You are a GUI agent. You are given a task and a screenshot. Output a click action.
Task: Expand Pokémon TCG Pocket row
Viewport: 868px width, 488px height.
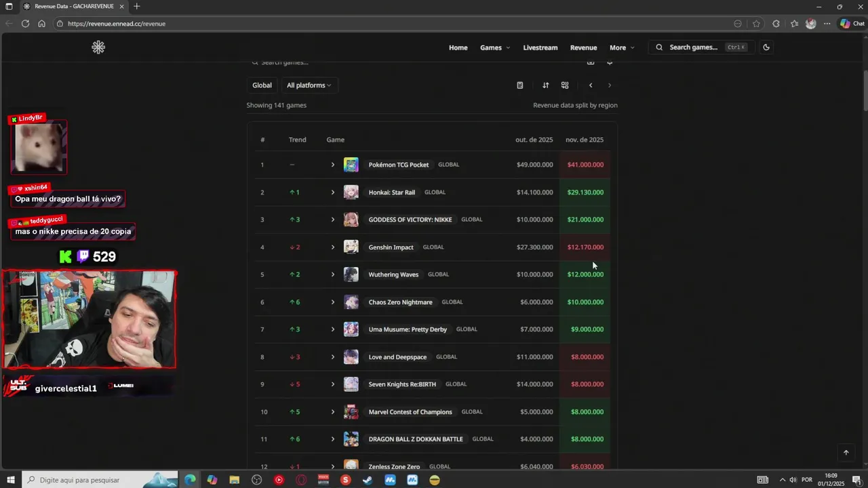point(332,165)
